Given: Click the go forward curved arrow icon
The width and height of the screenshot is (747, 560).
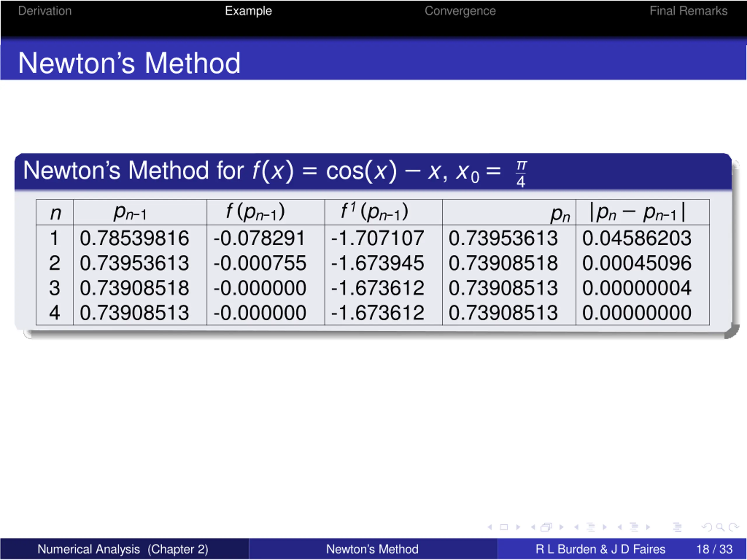Looking at the screenshot, I should [x=734, y=527].
